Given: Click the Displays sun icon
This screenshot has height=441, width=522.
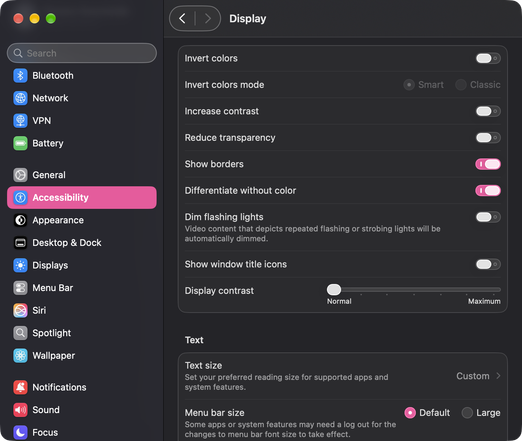Looking at the screenshot, I should pos(20,265).
